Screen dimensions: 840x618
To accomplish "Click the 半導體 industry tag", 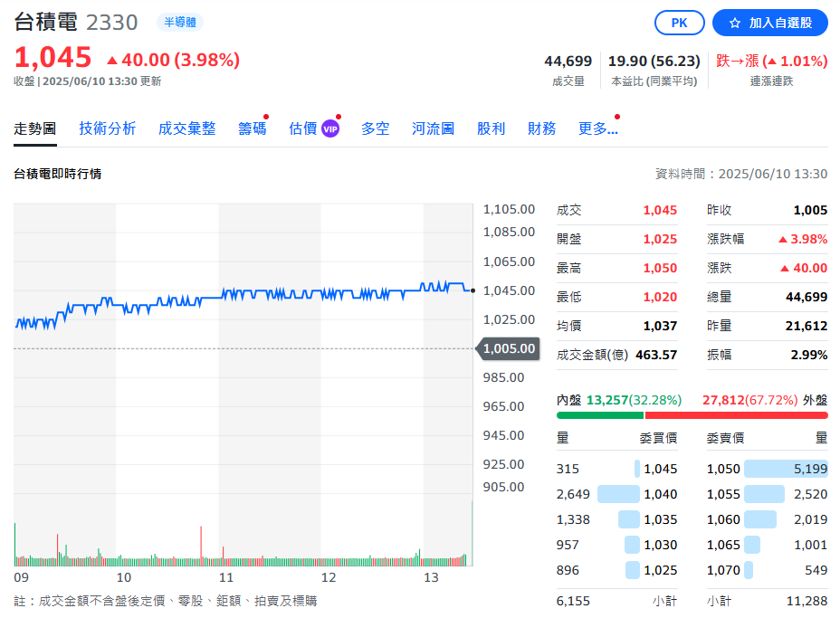I will [180, 23].
